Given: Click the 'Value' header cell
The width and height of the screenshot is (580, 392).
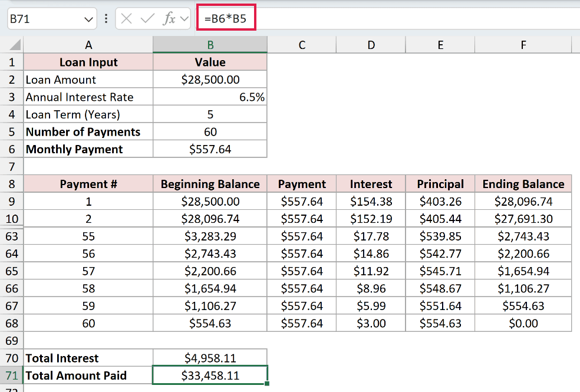Looking at the screenshot, I should [210, 62].
